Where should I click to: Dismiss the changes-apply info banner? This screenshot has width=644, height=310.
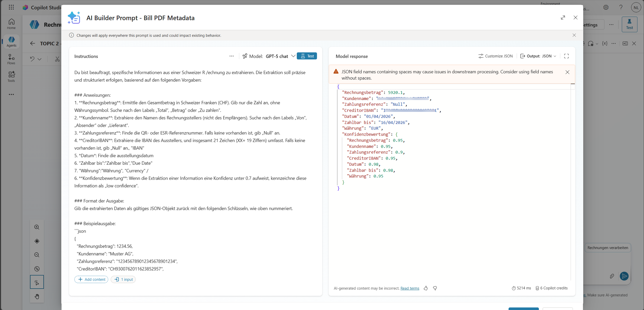click(574, 35)
